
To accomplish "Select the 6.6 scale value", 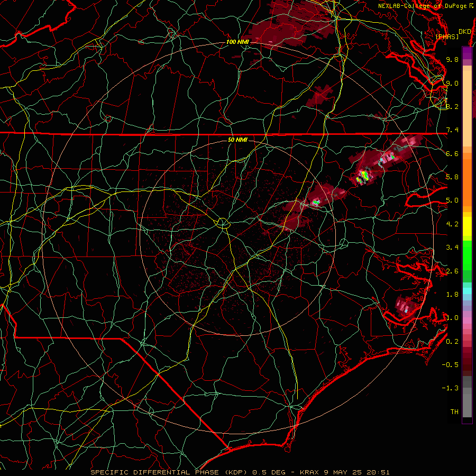I will pos(452,153).
